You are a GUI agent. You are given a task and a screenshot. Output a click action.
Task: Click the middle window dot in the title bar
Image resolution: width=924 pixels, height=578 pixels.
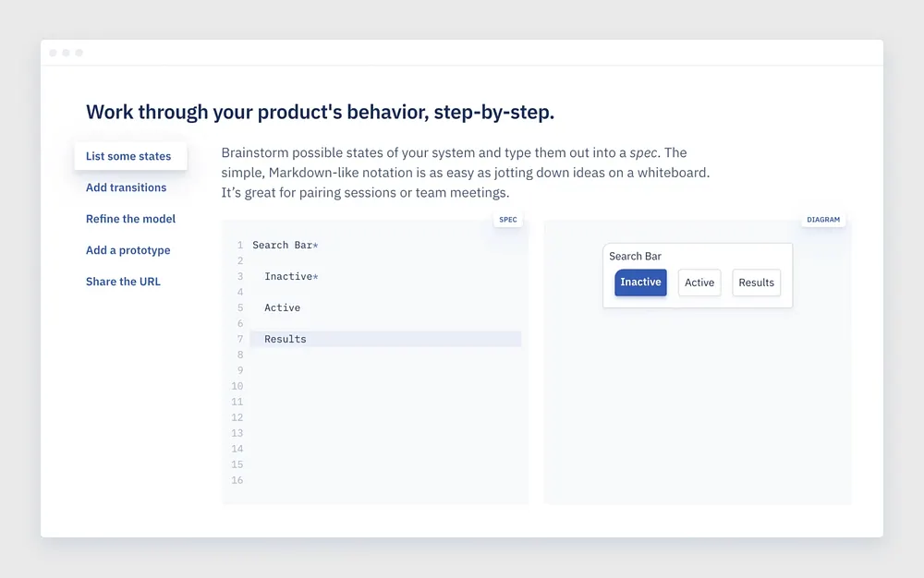pyautogui.click(x=67, y=53)
